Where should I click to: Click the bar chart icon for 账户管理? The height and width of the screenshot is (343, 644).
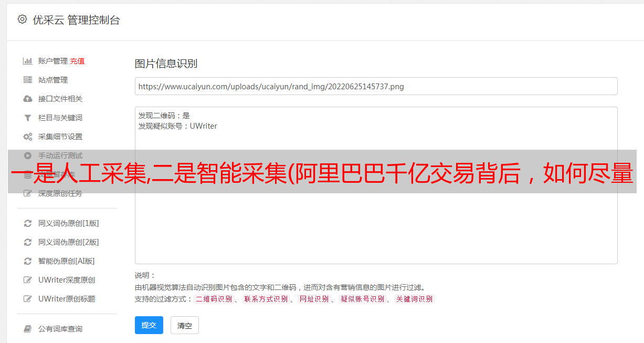(28, 61)
